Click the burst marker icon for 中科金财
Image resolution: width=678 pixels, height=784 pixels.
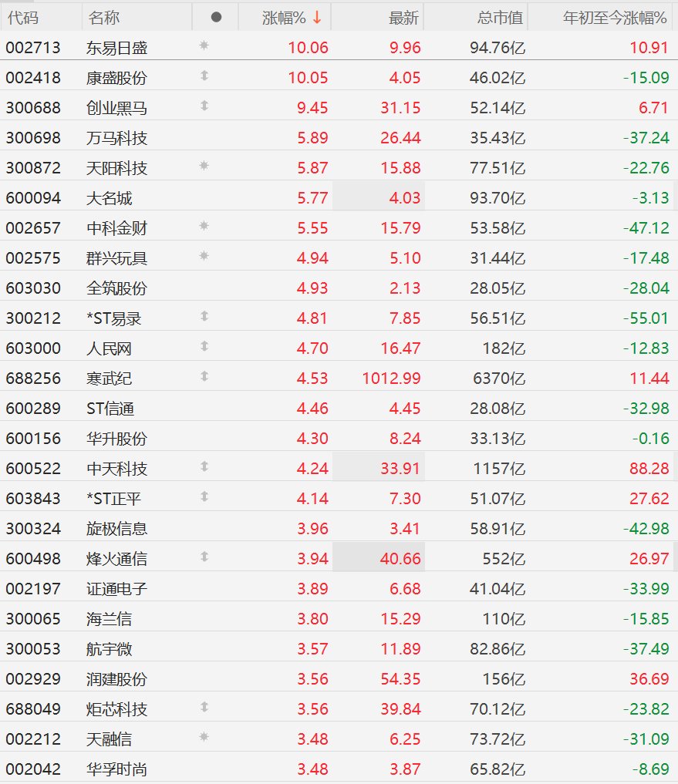(x=204, y=226)
